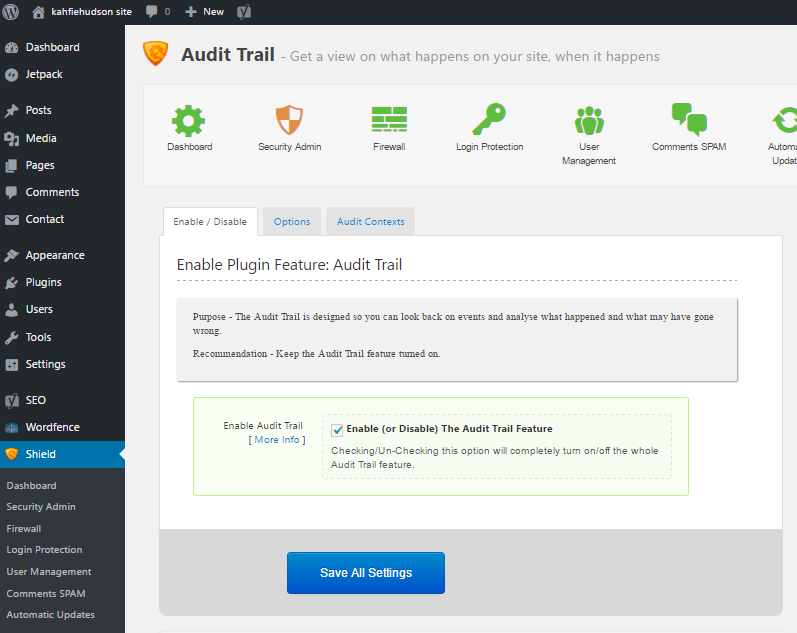Open Firewall submenu link in sidebar

pyautogui.click(x=23, y=529)
